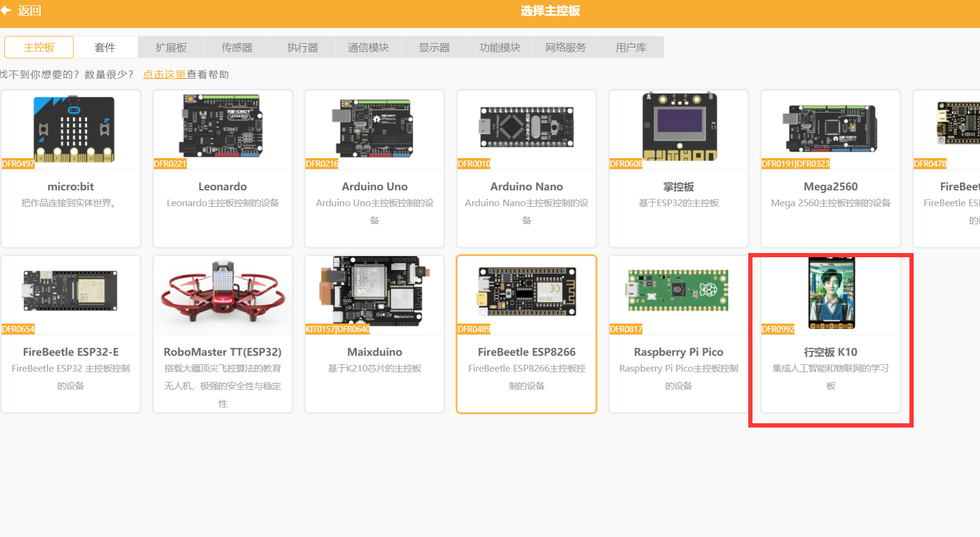
Task: Click the DFR0992 product code tag
Action: coord(778,329)
